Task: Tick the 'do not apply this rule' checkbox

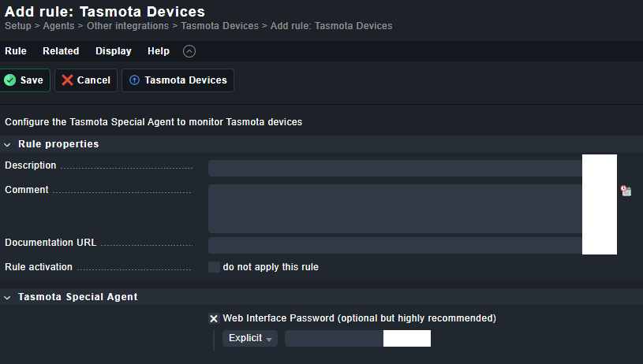Action: (x=214, y=267)
